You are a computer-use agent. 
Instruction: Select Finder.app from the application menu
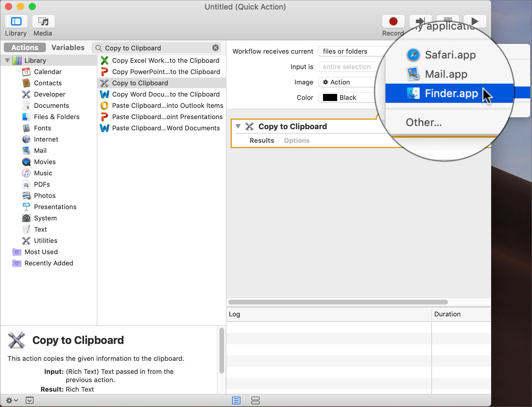pos(450,93)
